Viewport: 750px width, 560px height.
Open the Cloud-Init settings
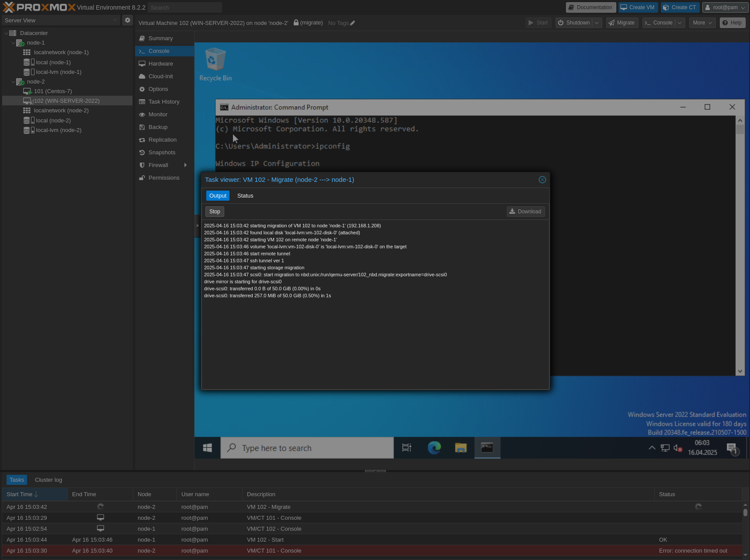click(160, 76)
